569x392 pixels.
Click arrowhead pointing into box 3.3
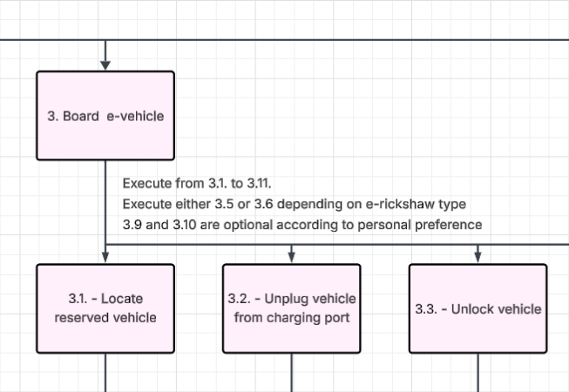point(478,257)
